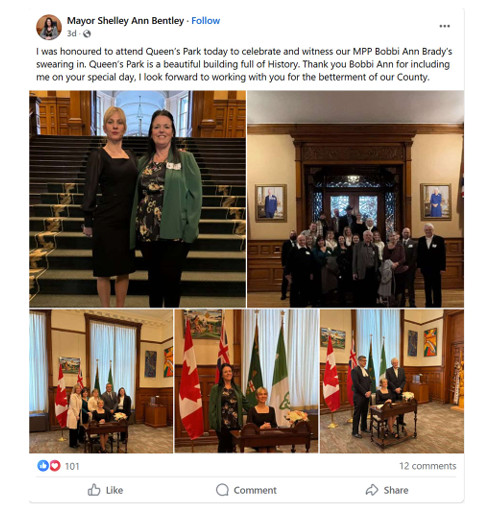Open Mayor Shelley Ann Bentley's profile picture
This screenshot has width=485, height=517.
pyautogui.click(x=49, y=27)
